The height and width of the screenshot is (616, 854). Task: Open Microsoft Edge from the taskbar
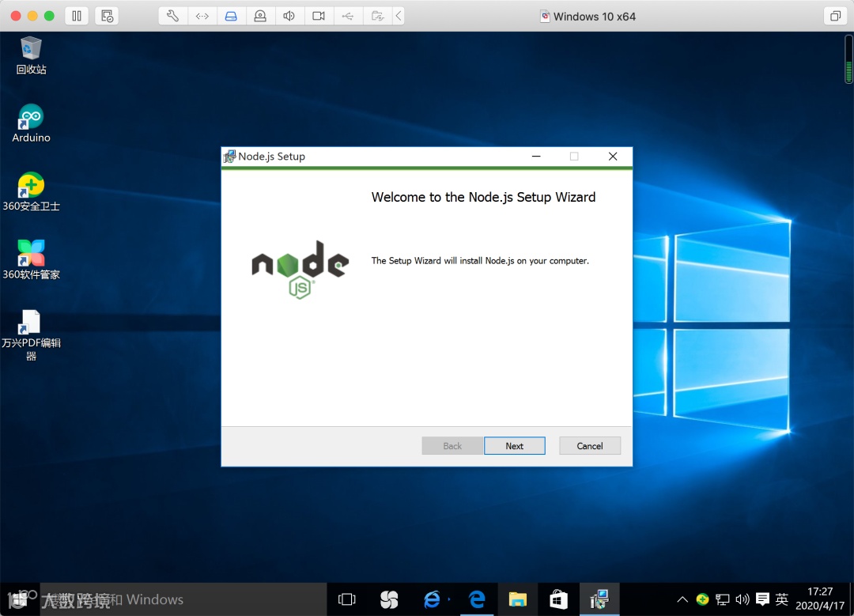tap(477, 599)
